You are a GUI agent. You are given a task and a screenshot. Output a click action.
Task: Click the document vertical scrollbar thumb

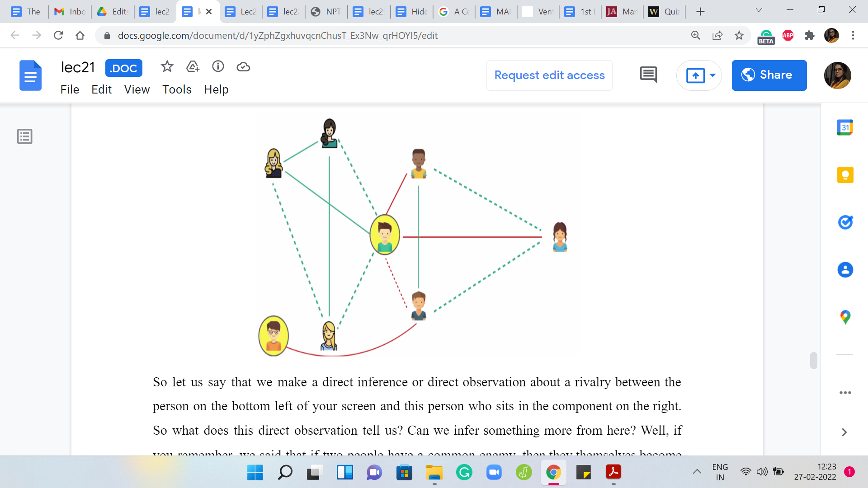(x=813, y=361)
